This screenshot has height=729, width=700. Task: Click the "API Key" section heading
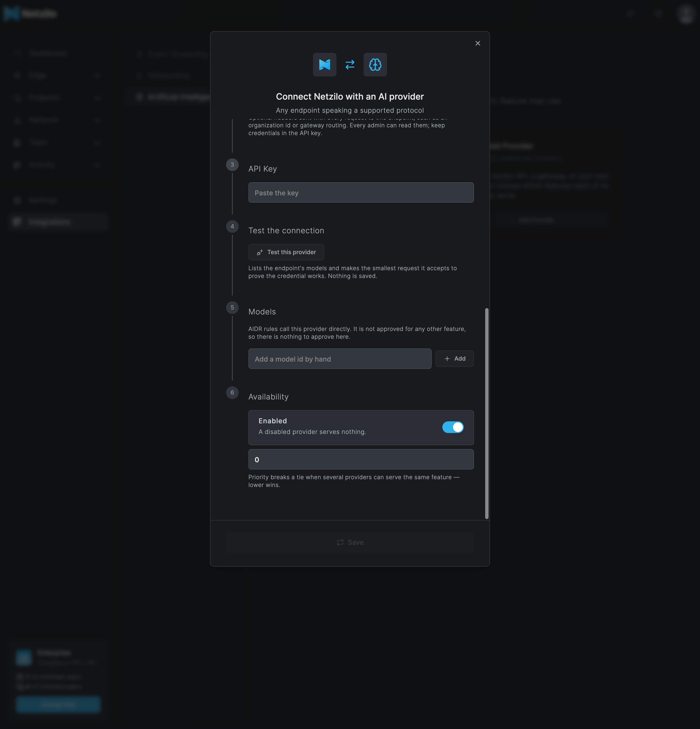click(x=262, y=169)
